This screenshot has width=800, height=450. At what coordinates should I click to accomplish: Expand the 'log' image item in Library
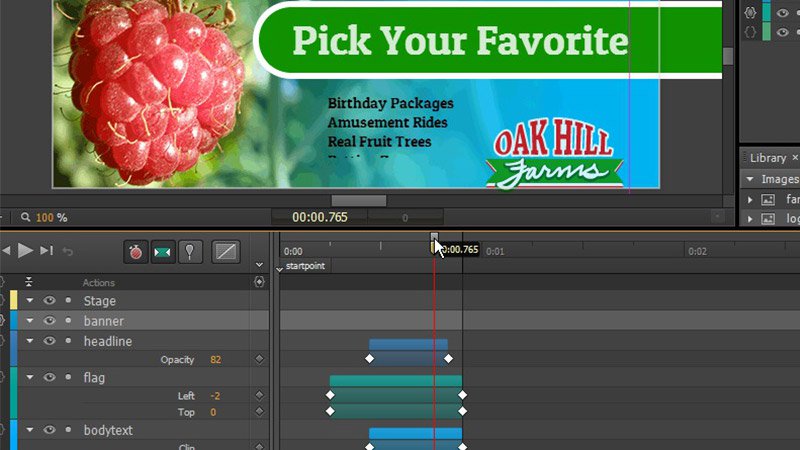(750, 219)
